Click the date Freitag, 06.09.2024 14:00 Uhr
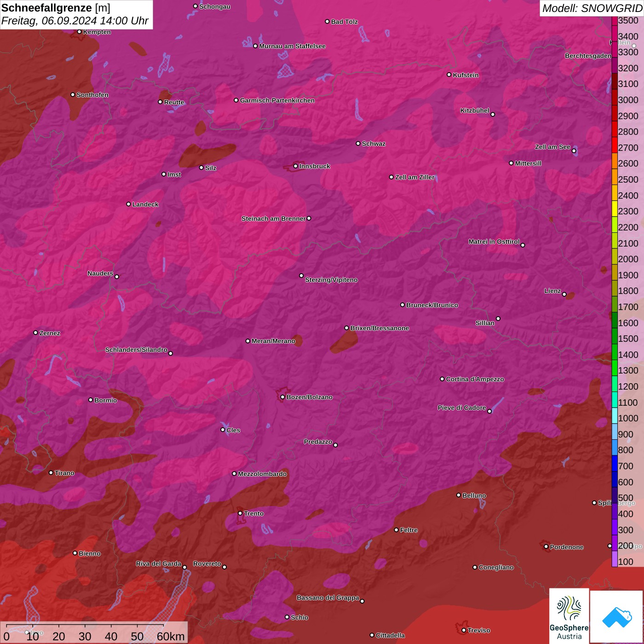 point(75,21)
